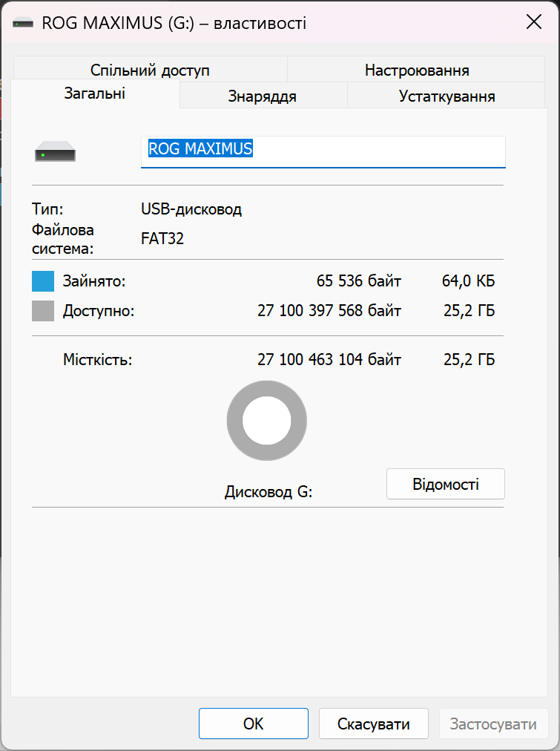The height and width of the screenshot is (751, 560).
Task: Select the Загальні tab
Action: click(x=95, y=94)
